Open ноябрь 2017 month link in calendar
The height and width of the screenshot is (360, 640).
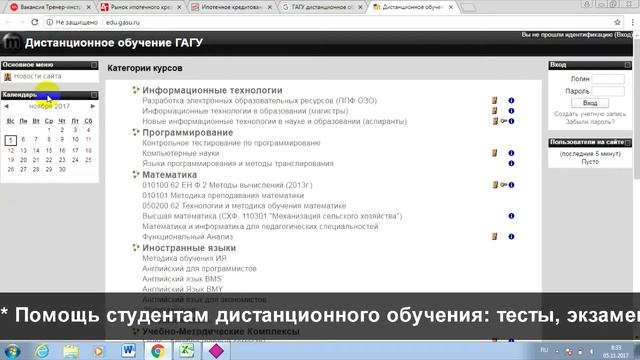pos(49,106)
